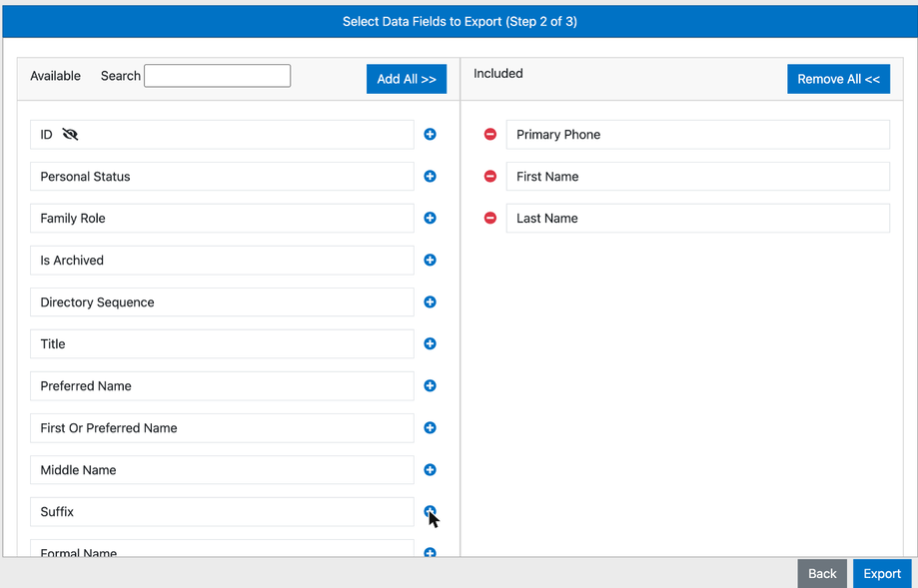Click the Export button

point(882,573)
